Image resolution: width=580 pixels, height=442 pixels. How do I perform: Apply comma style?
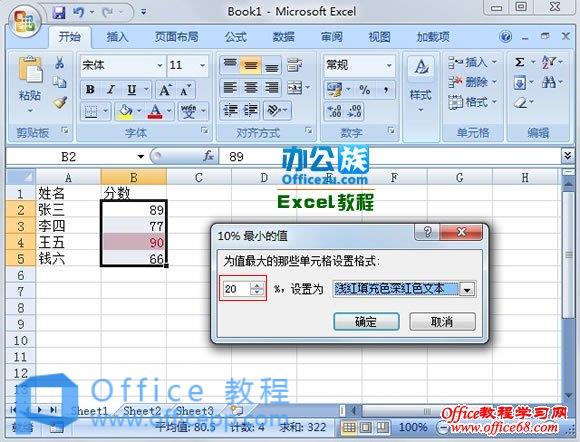[386, 90]
